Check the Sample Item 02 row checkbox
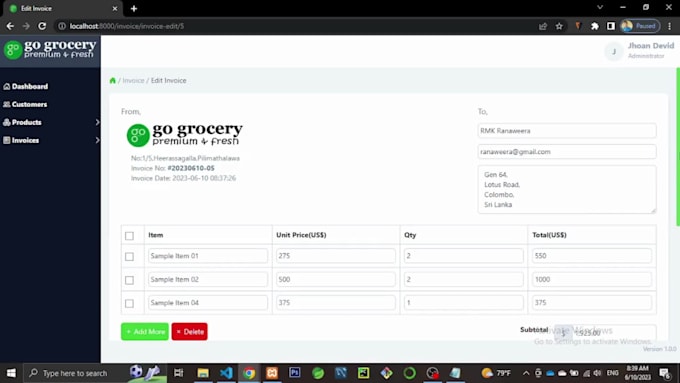 click(x=129, y=280)
